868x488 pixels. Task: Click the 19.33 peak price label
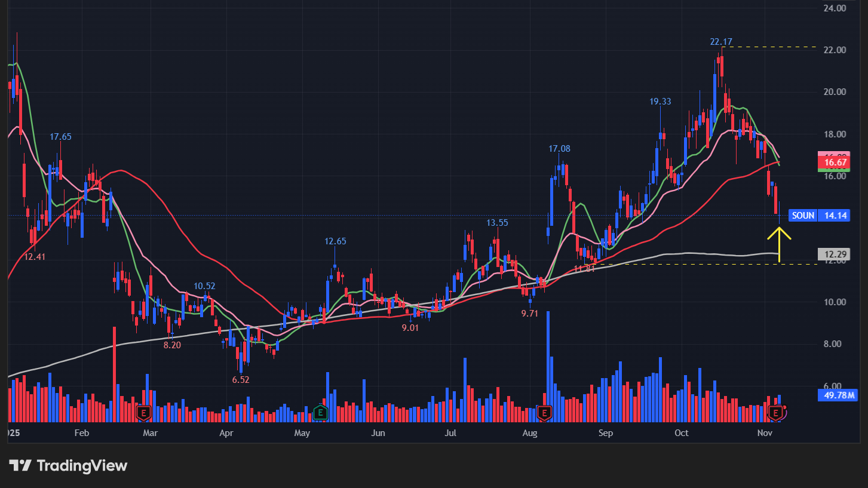pyautogui.click(x=660, y=102)
